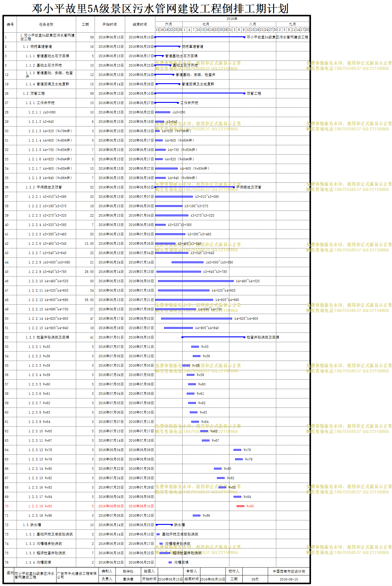Click the 顶管工程 summary Gantt bar

pos(200,93)
